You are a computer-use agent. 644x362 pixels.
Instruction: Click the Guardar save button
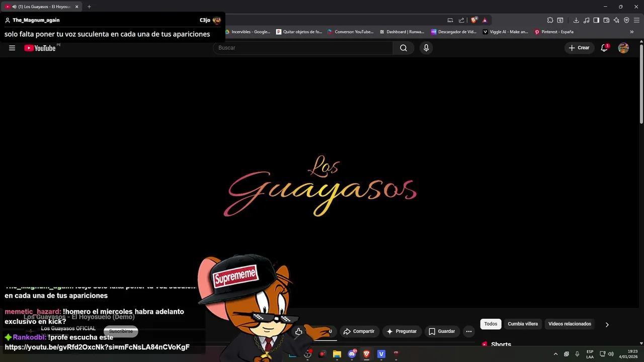coord(442,331)
